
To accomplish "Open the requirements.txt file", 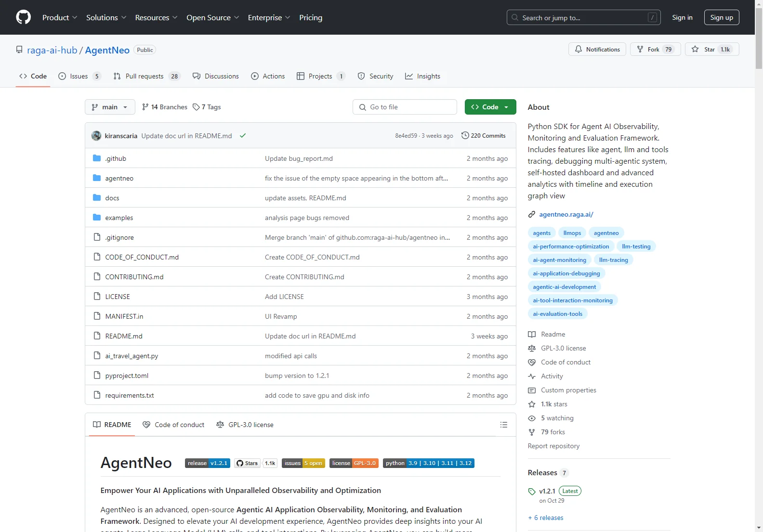I will coord(130,395).
